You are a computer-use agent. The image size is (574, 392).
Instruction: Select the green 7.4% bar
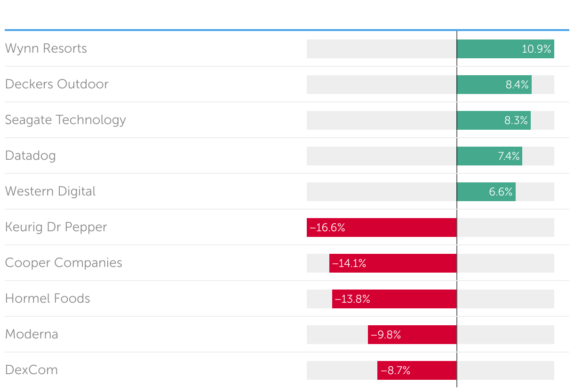click(489, 156)
